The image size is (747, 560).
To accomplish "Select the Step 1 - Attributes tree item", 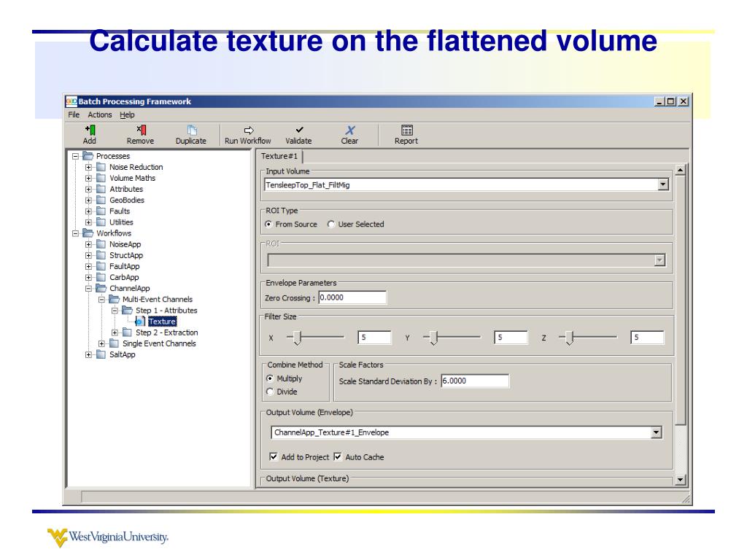I will click(166, 311).
